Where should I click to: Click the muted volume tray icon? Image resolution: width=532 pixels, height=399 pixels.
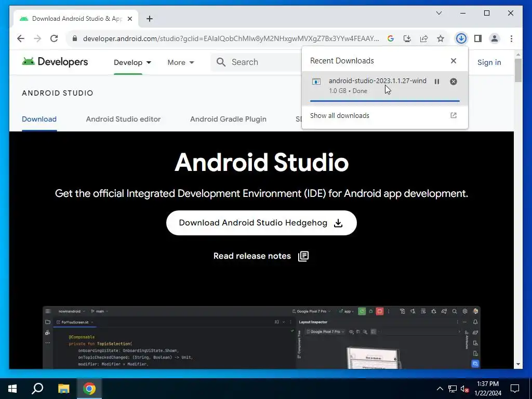(465, 389)
